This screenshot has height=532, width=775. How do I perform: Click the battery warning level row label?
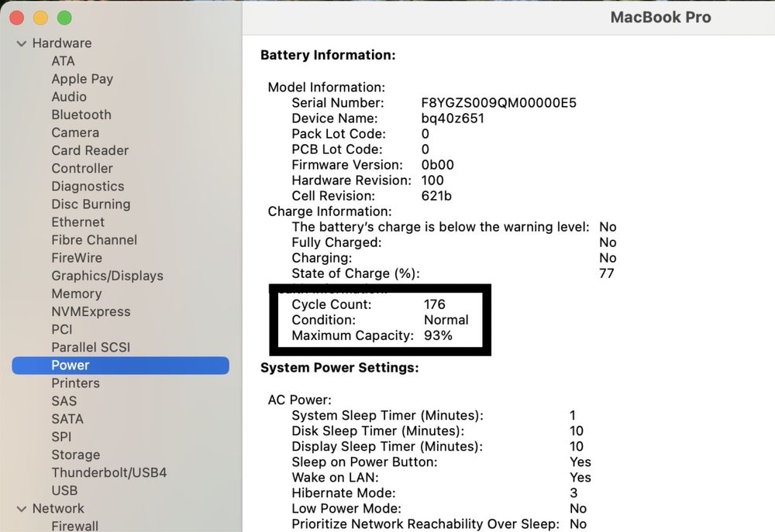pos(440,227)
